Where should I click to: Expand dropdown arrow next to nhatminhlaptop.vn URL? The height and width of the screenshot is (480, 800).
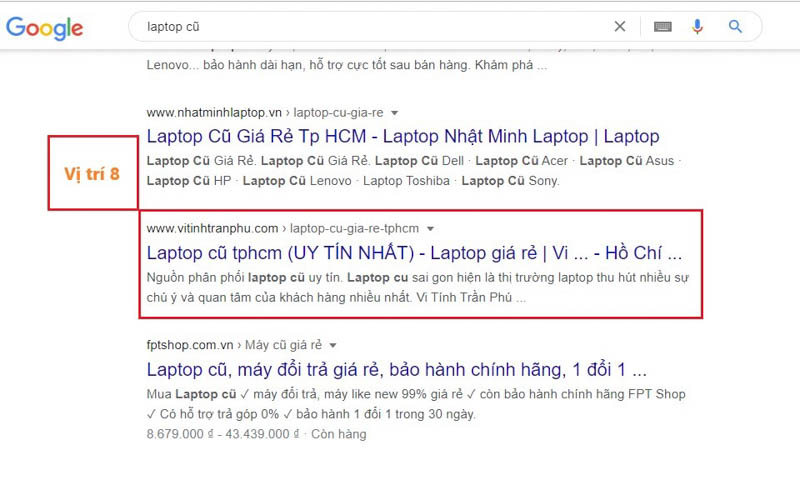(x=394, y=113)
